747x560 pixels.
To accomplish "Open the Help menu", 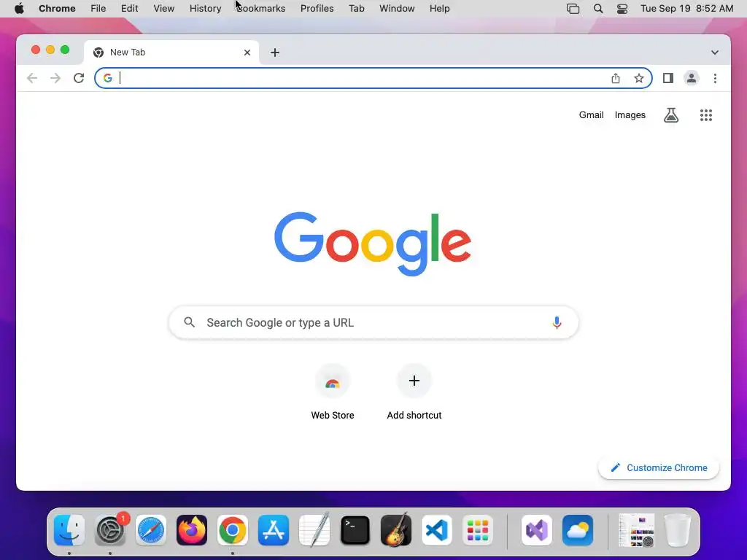I will [439, 8].
